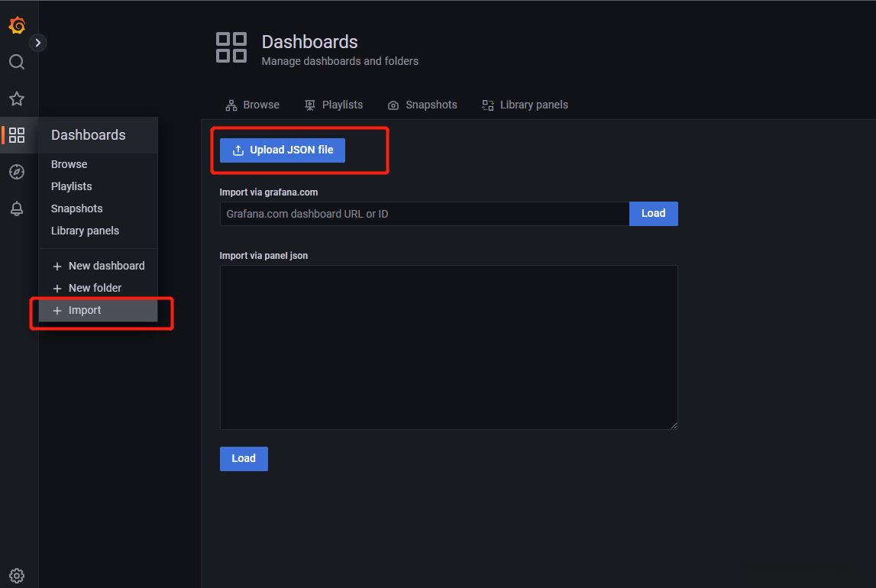Open Starred dashboards star icon

tap(17, 99)
